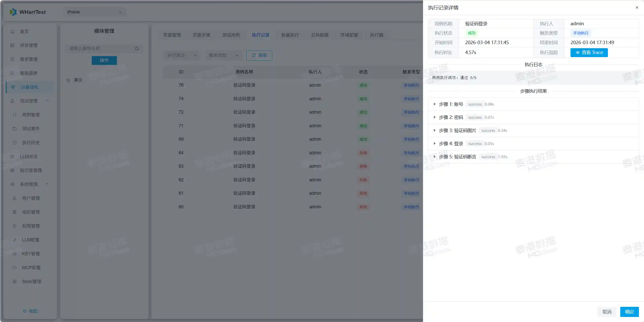Click the 查看 Trace button
644x322 pixels.
(x=589, y=53)
